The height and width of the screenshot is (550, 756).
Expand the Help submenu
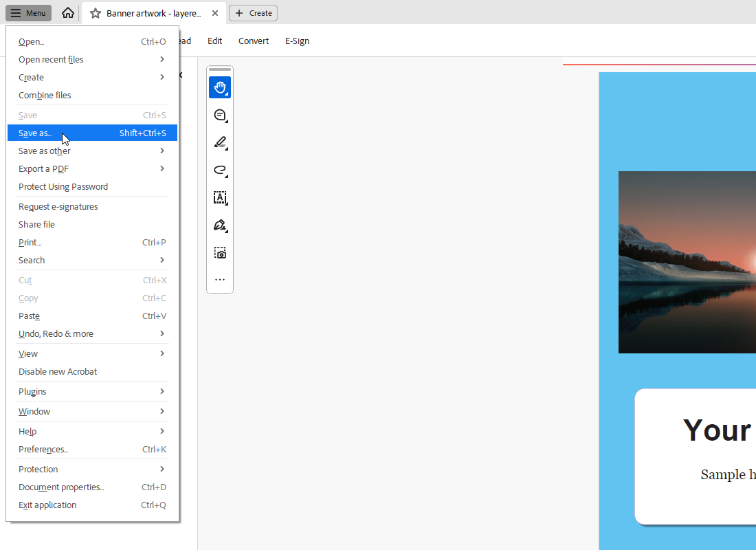pos(93,431)
